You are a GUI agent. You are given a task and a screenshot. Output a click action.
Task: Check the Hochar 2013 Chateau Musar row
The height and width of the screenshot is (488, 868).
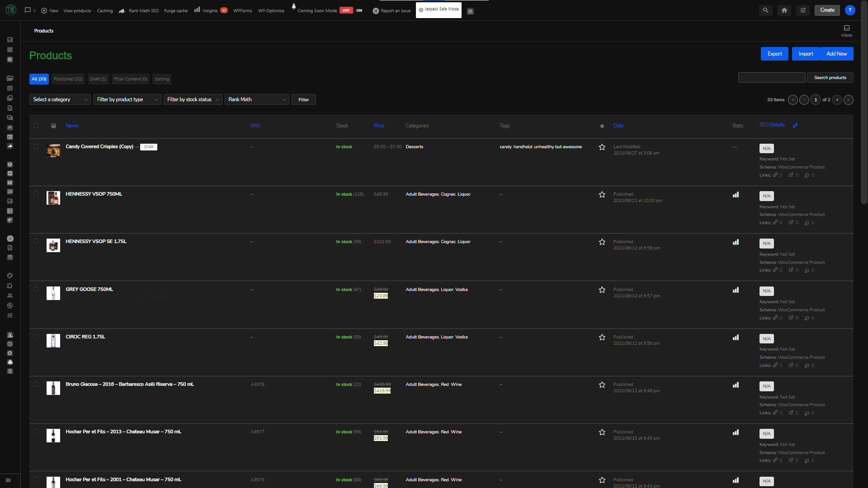coord(36,432)
